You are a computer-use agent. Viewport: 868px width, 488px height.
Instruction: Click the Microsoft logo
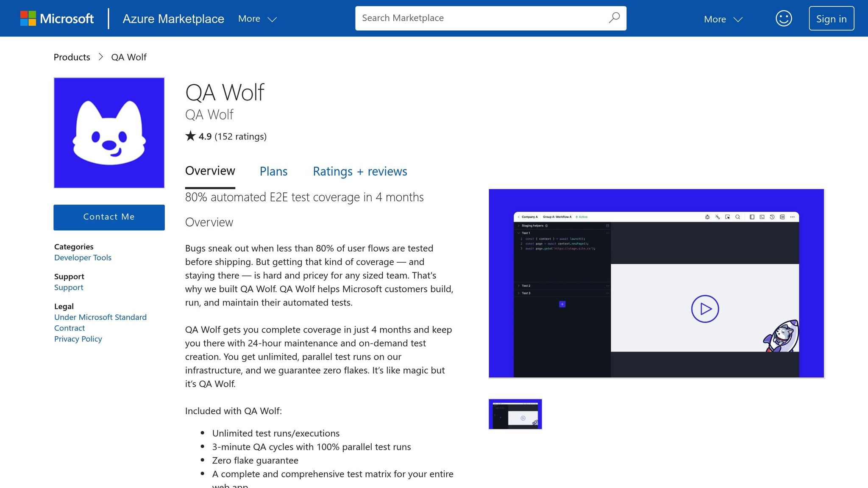57,19
